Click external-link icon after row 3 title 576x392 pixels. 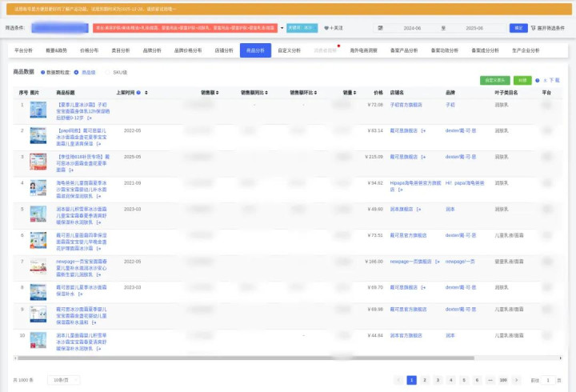coord(71,170)
